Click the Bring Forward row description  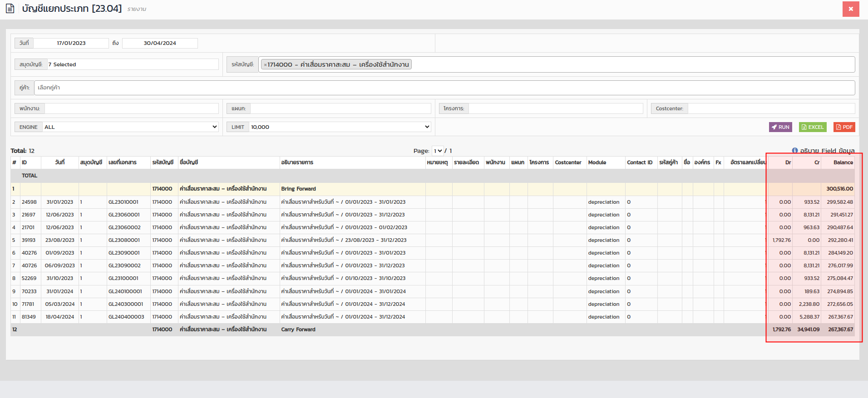tap(298, 189)
